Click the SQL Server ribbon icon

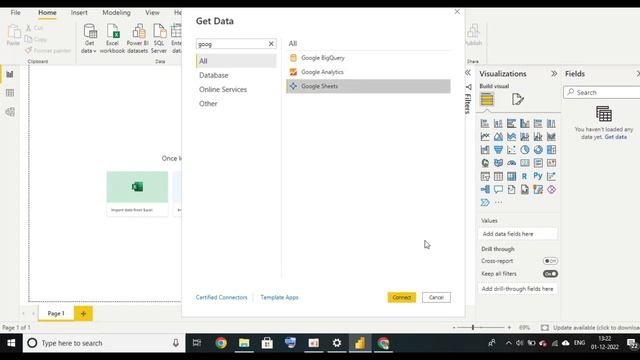[159, 39]
